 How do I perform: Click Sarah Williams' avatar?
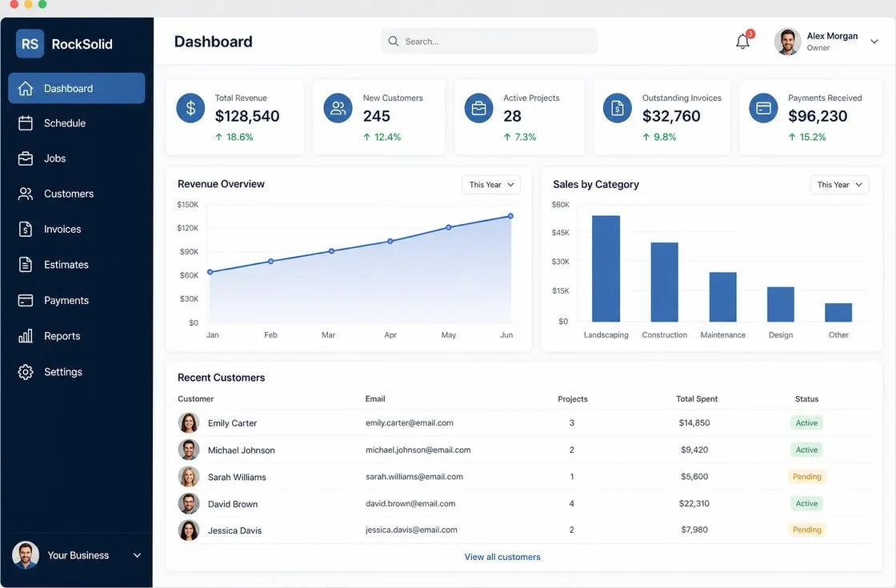point(189,477)
